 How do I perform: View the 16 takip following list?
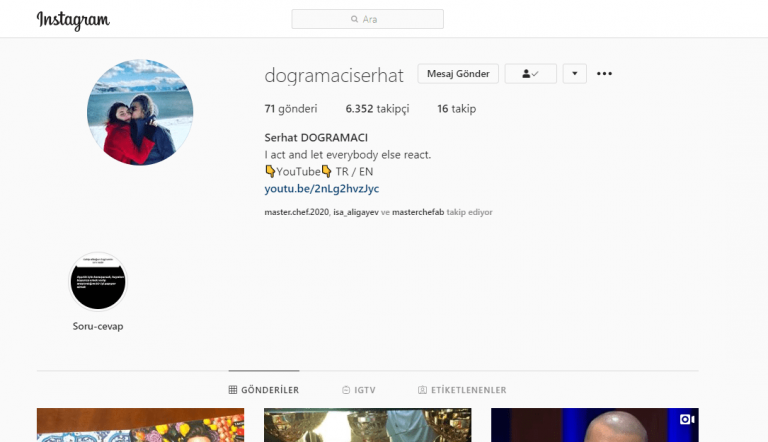point(456,108)
